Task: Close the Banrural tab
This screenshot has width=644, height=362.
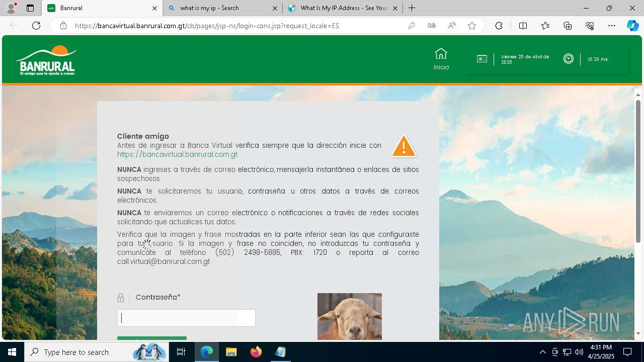Action: coord(154,8)
